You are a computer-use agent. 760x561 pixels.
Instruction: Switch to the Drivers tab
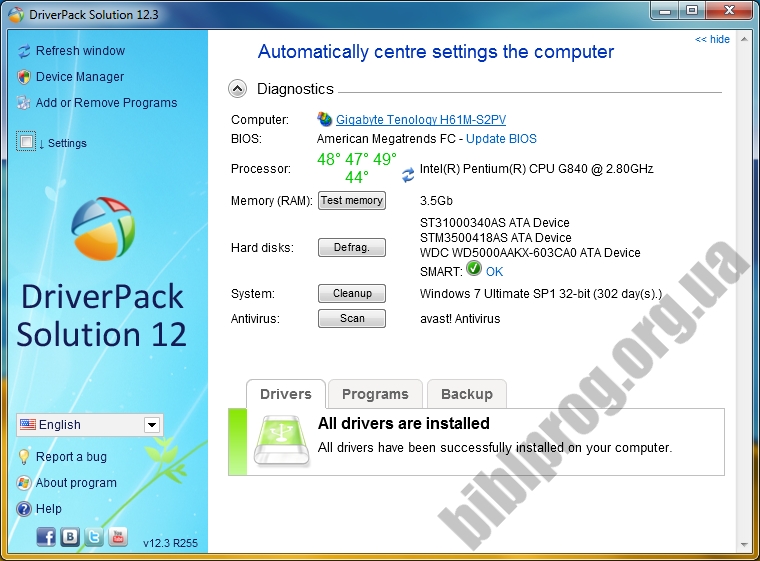[285, 394]
